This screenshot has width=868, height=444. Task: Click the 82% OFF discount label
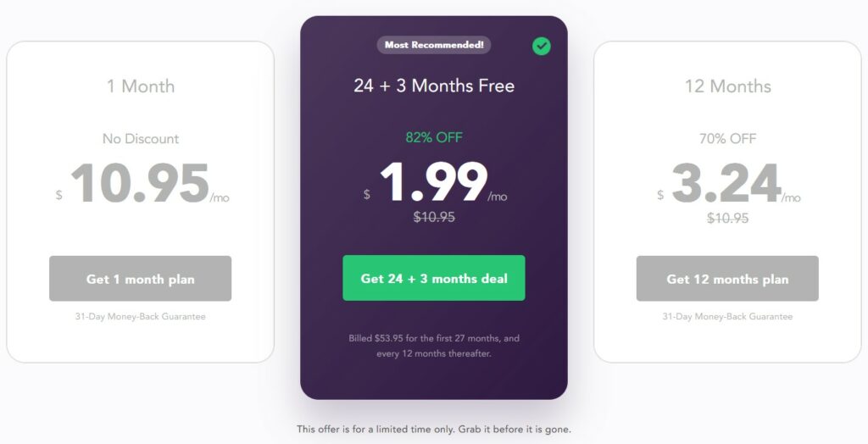pos(434,137)
